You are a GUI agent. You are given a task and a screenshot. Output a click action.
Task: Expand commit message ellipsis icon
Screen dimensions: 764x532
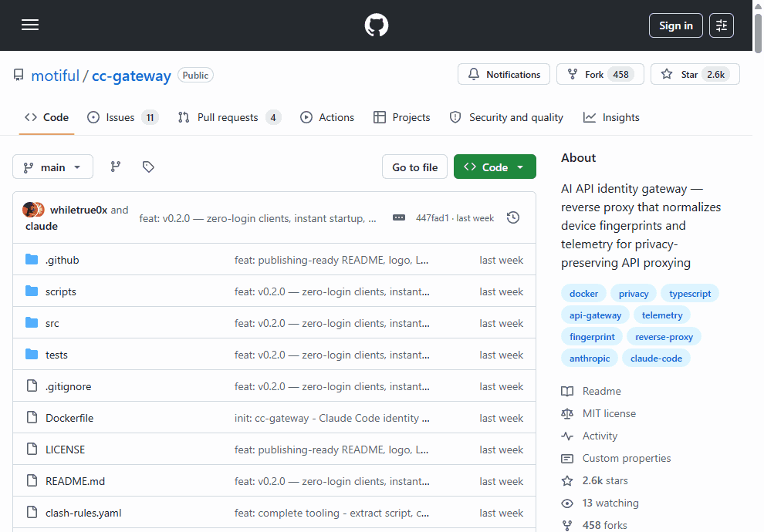[x=399, y=218]
